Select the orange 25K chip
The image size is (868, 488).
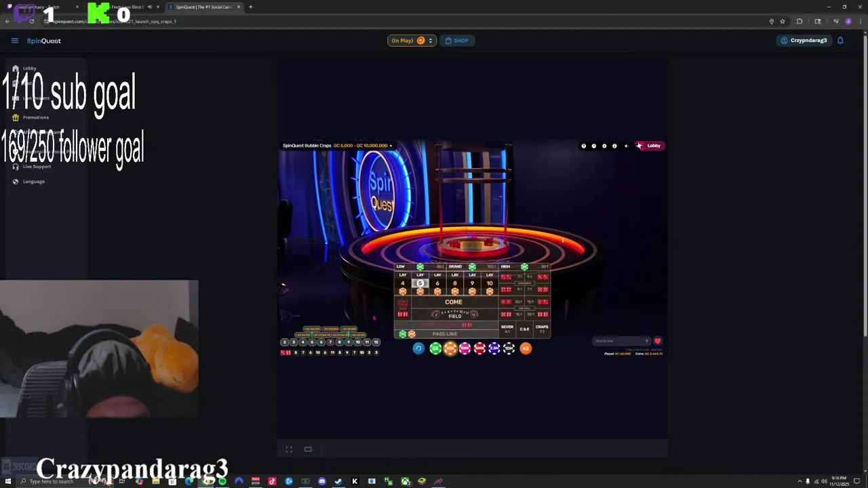tap(450, 348)
